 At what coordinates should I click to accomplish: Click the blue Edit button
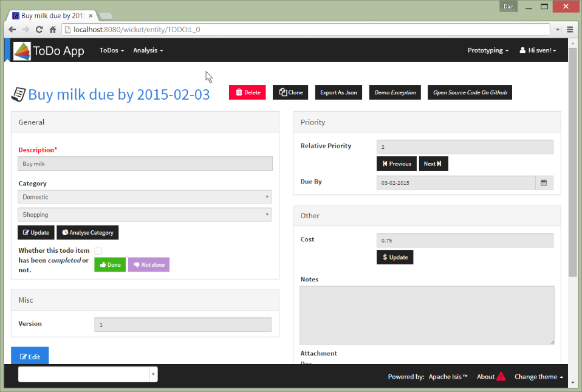pyautogui.click(x=30, y=357)
